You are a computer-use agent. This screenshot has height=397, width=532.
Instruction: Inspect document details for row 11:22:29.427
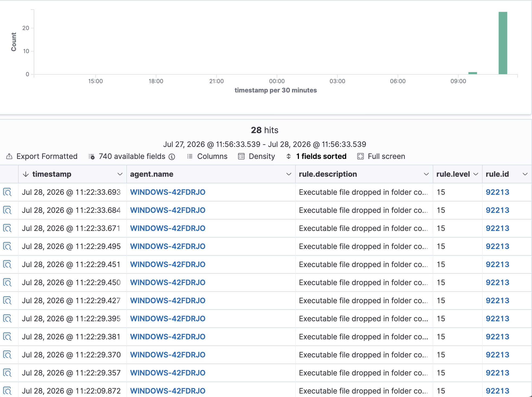coord(7,301)
